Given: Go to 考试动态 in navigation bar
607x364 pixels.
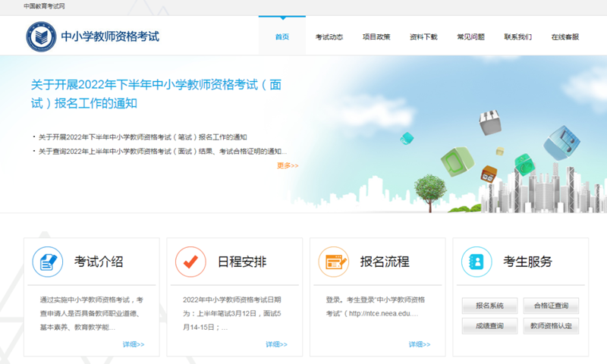Looking at the screenshot, I should [x=329, y=36].
